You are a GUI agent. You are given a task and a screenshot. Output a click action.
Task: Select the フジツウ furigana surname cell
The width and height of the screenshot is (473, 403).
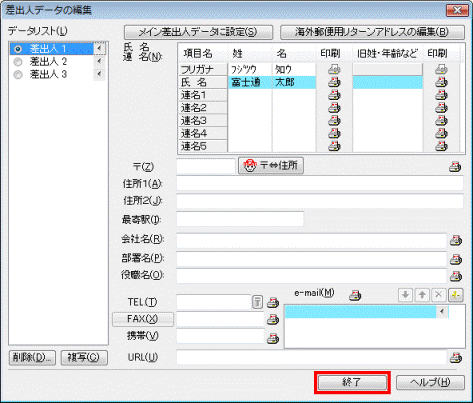pyautogui.click(x=250, y=69)
